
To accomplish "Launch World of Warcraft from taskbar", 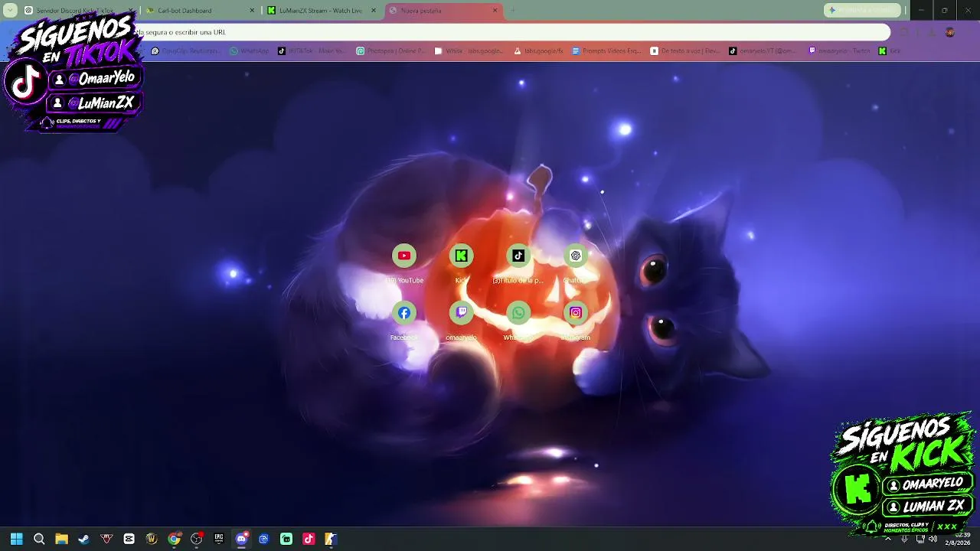I will (152, 539).
